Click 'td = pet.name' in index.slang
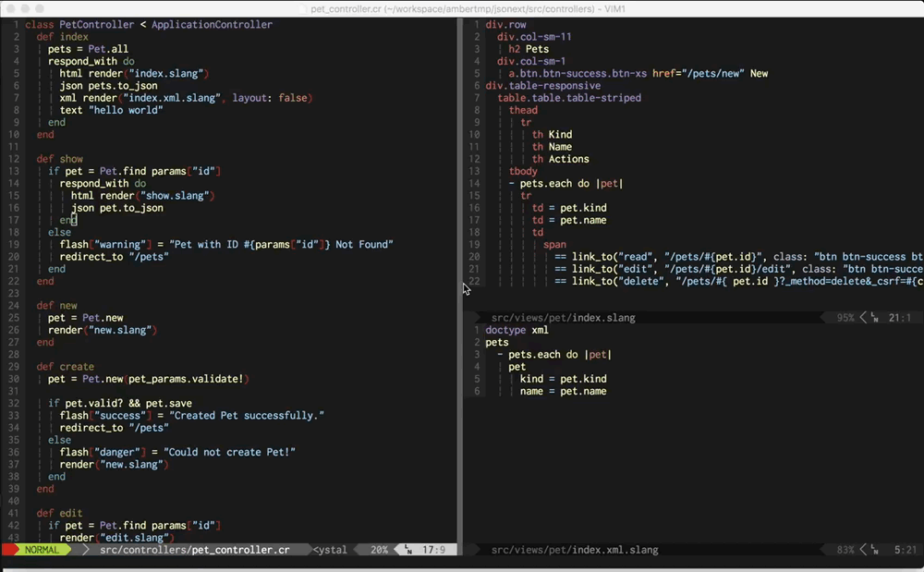924x572 pixels. pos(569,220)
